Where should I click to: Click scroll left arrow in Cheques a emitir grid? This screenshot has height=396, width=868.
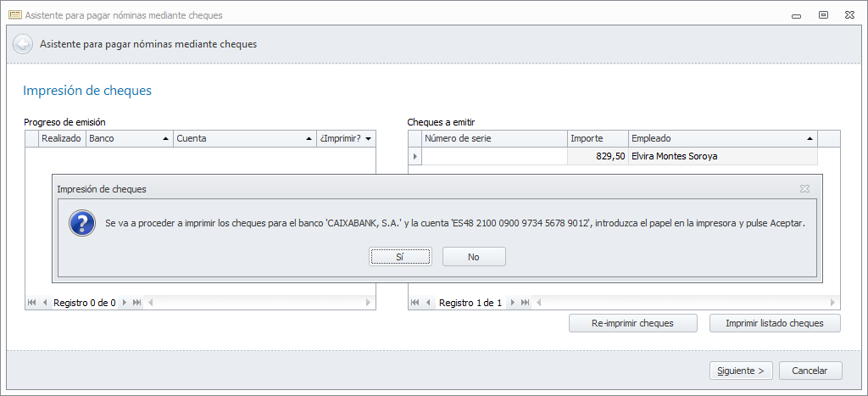point(538,303)
